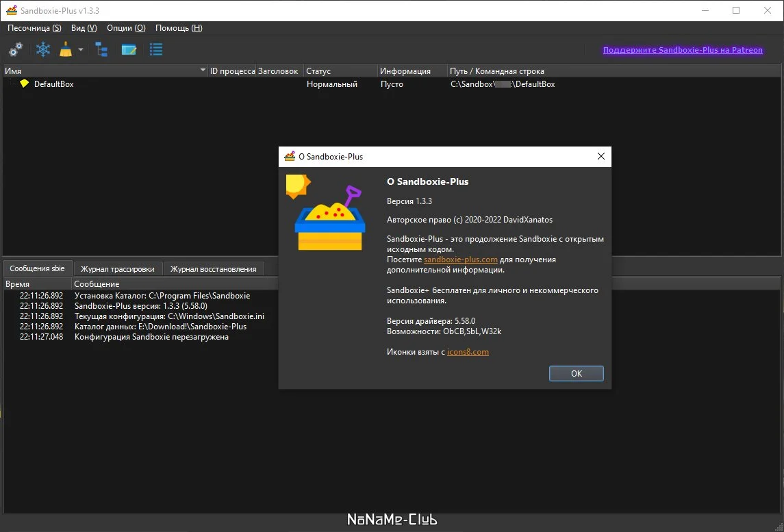Image resolution: width=784 pixels, height=532 pixels.
Task: Sort by the Имя column header
Action: [x=105, y=71]
